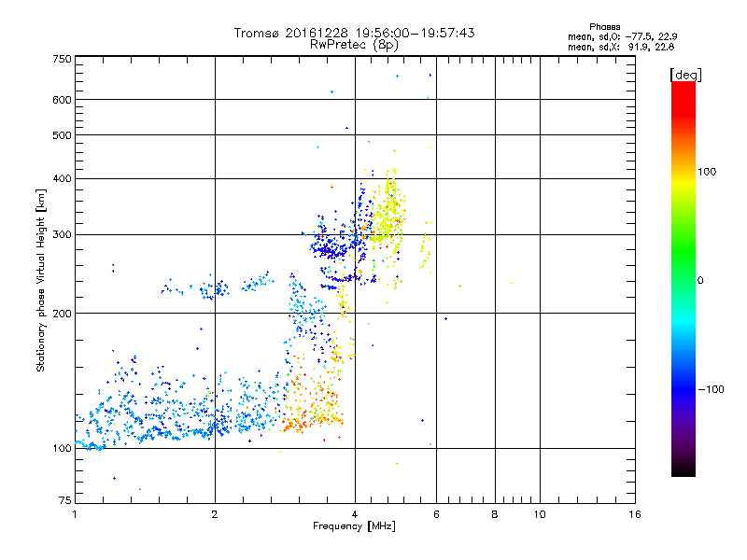The width and height of the screenshot is (747, 560).
Task: Click the plot title 'Tromsø 20161228 19:56:00-19:57:43'
Action: click(x=354, y=33)
